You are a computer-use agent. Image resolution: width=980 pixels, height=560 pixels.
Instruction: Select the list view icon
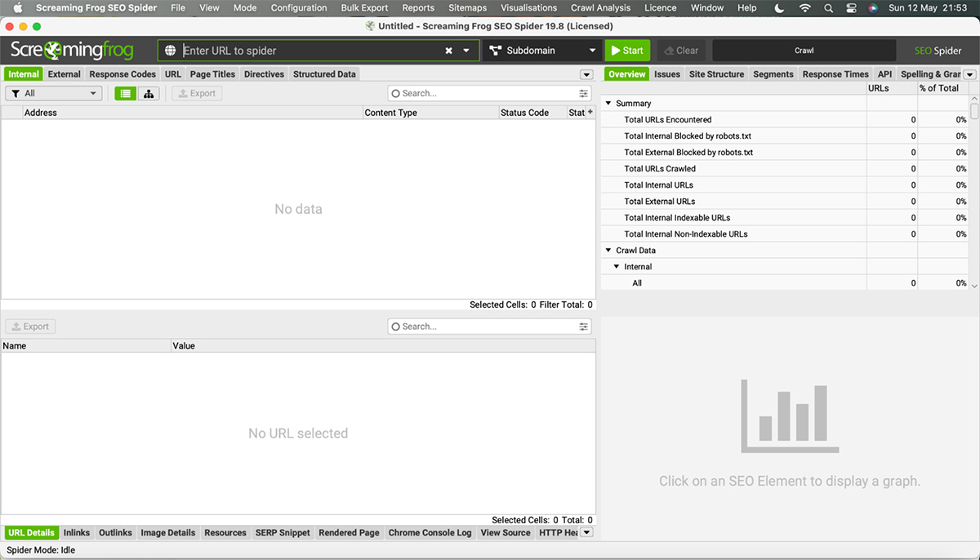[x=126, y=94]
